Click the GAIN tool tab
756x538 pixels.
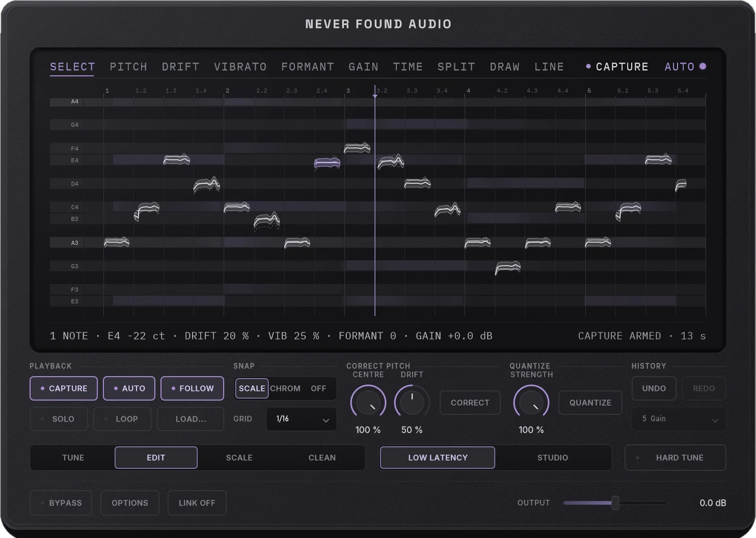coord(363,67)
